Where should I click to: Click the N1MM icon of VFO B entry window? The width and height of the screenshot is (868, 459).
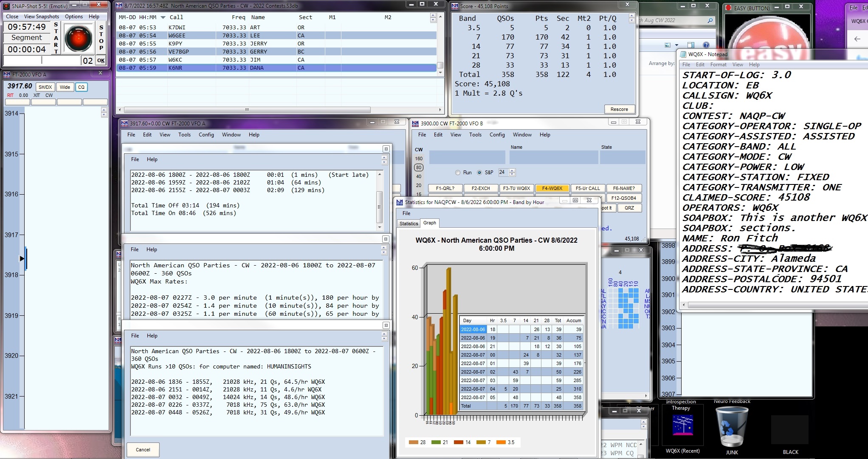tap(416, 123)
